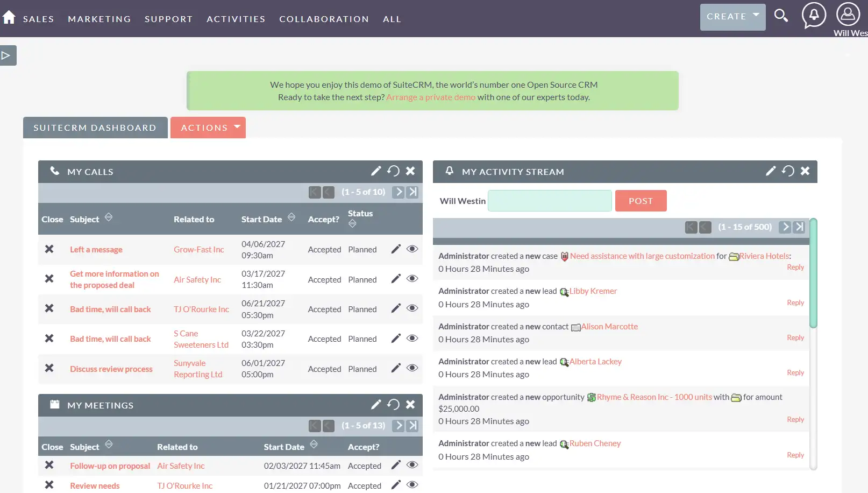This screenshot has width=868, height=493.
Task: Switch to SuiteCRM Dashboard tab
Action: [95, 128]
